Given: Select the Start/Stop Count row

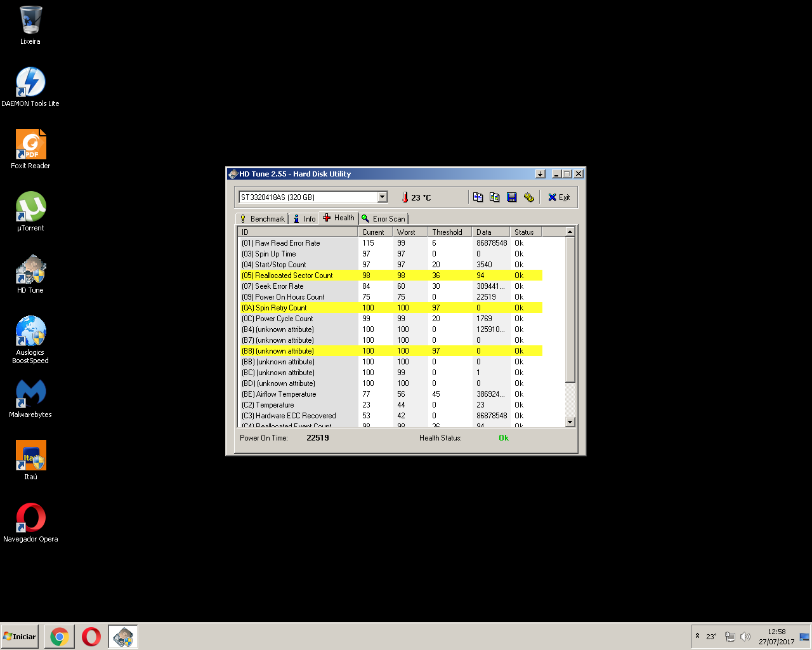Looking at the screenshot, I should tap(390, 265).
